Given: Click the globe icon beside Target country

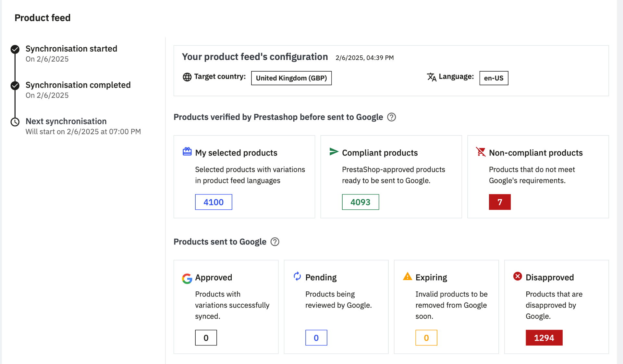Looking at the screenshot, I should (x=187, y=77).
